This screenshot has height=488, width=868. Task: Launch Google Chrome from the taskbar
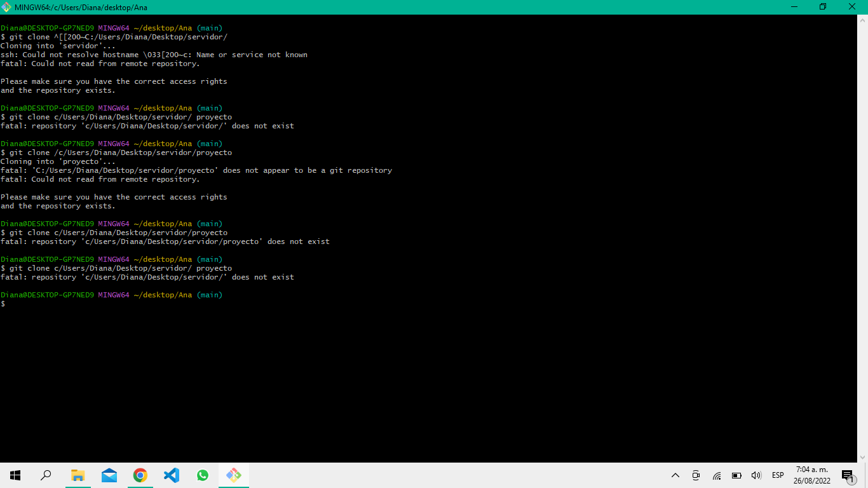140,475
